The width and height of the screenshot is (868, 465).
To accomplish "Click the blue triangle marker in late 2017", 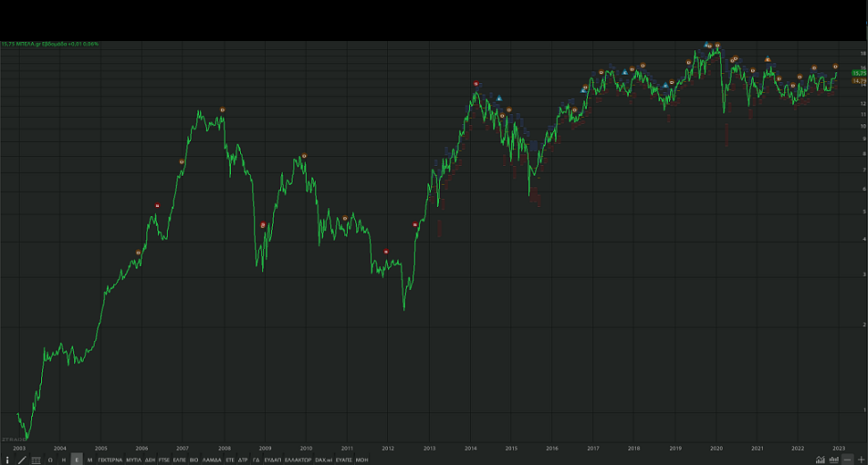I will click(x=625, y=72).
